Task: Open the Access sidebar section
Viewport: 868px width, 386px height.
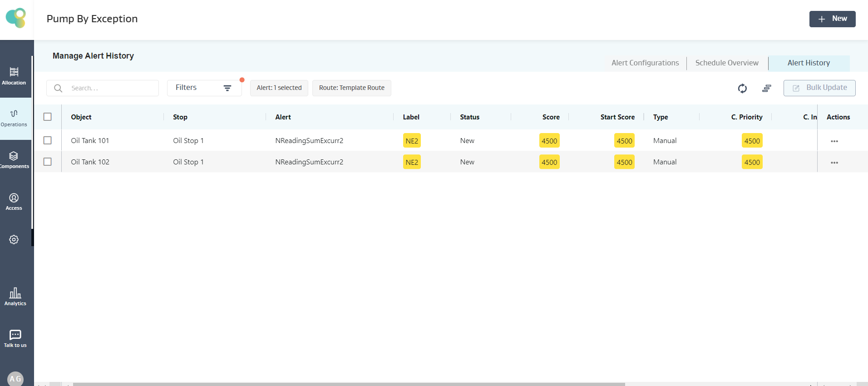Action: coord(14,202)
